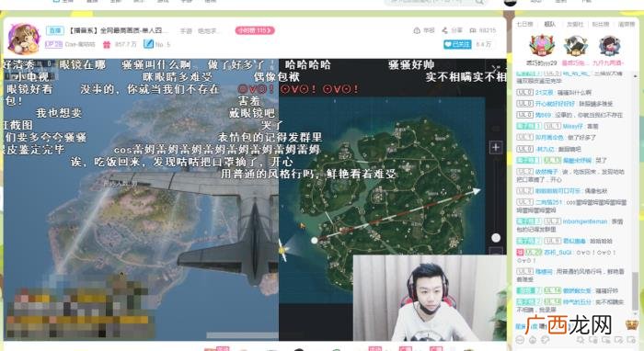This screenshot has height=351, width=644.
Task: Click the chat scrollbar down arrow
Action: point(636,314)
